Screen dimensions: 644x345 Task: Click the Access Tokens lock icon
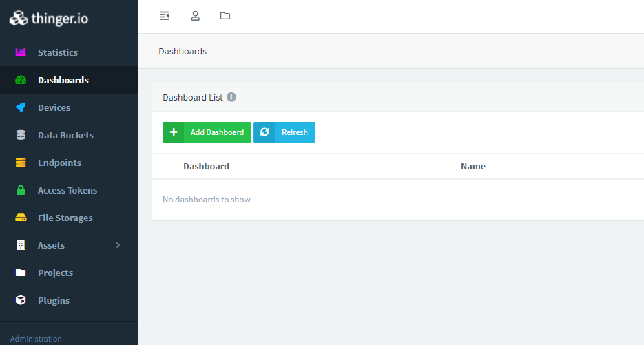[21, 190]
